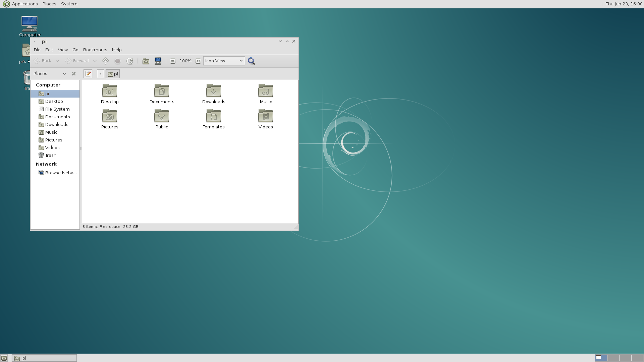Image resolution: width=644 pixels, height=362 pixels.
Task: Open Places menu in top panel
Action: [49, 4]
